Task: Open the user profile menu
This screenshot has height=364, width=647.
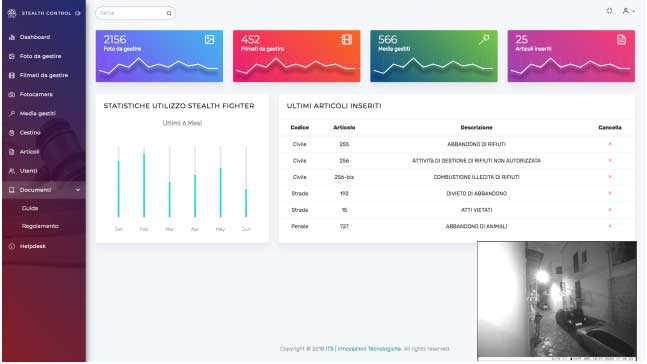Action: pos(628,11)
